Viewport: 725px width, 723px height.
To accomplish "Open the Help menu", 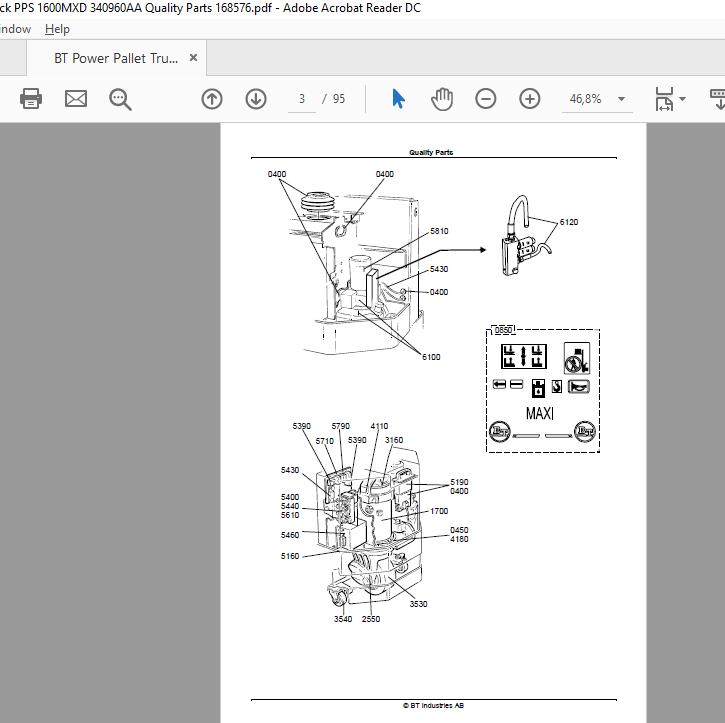I will 57,29.
